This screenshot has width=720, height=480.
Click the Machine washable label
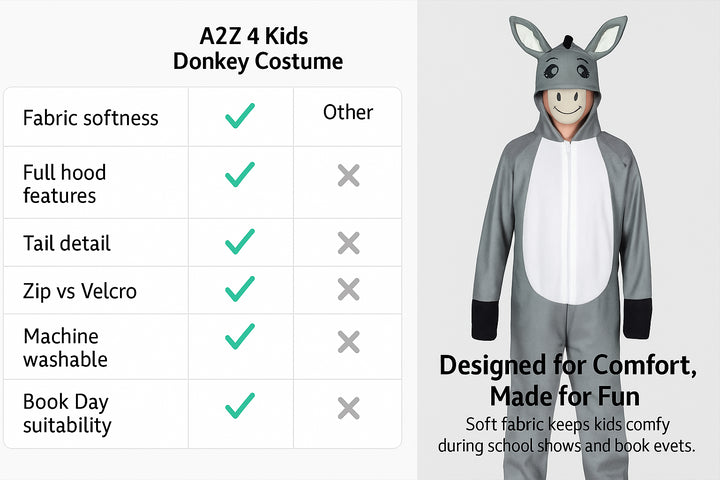[65, 348]
